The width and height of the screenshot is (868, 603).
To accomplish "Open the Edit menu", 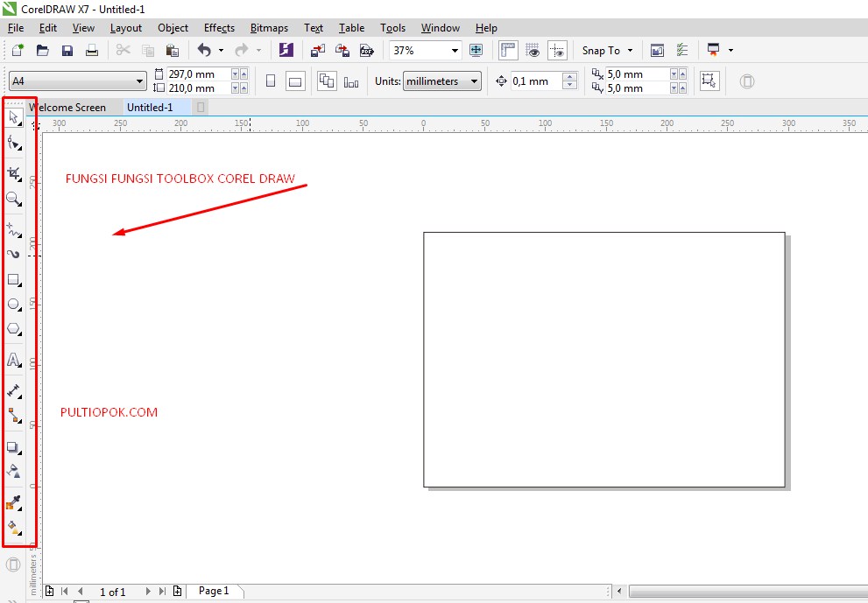I will click(x=47, y=28).
